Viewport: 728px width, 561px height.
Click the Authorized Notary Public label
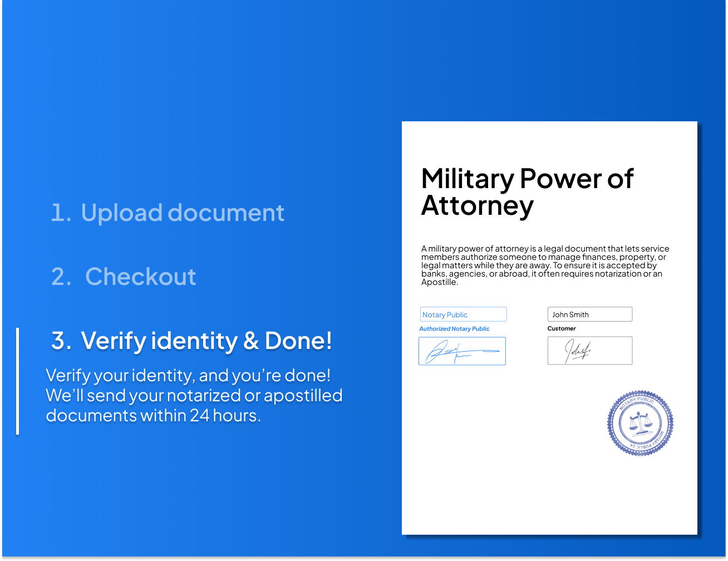(454, 329)
